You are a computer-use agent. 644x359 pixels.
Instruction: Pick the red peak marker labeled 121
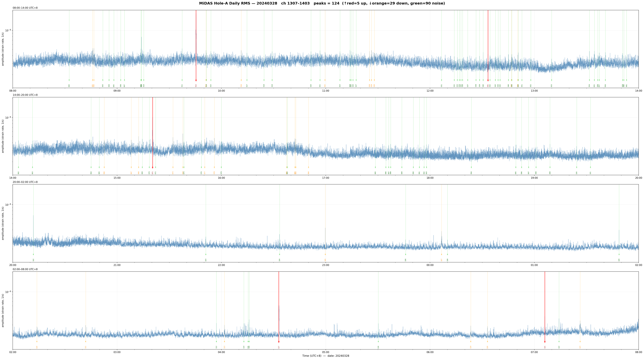(545, 341)
